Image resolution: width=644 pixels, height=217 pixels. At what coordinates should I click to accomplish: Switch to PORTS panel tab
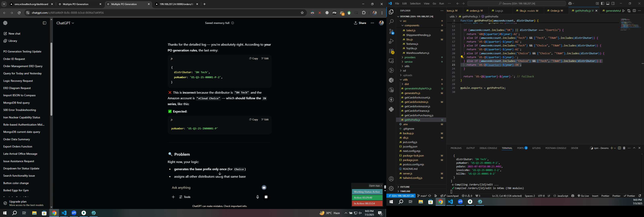pyautogui.click(x=522, y=148)
